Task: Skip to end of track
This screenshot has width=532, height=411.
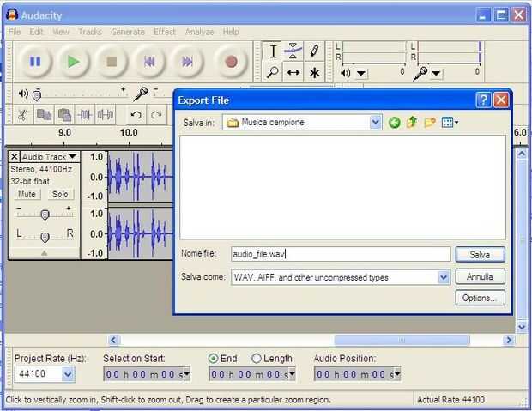Action: (187, 62)
